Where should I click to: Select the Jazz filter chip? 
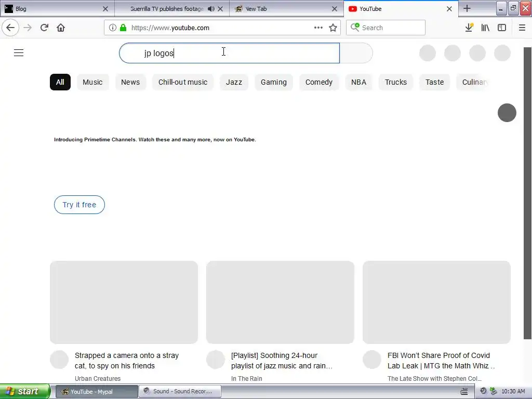(234, 82)
